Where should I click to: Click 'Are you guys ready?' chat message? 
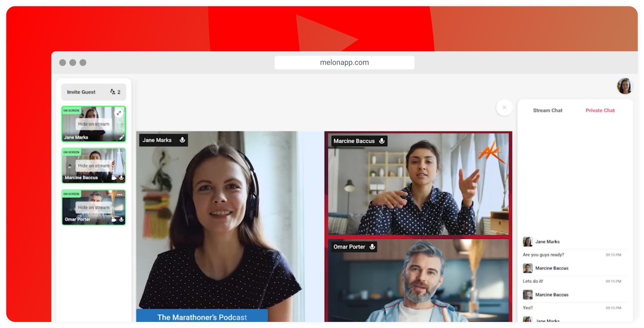pos(543,255)
